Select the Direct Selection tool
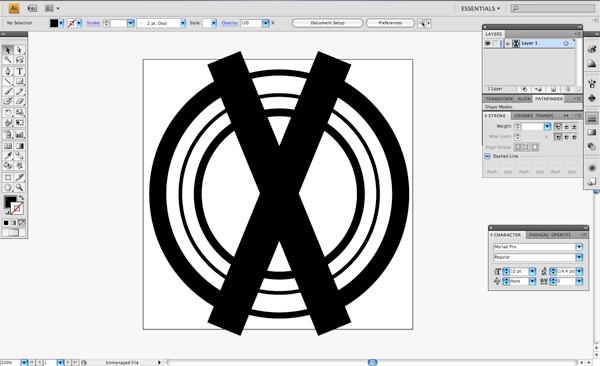The width and height of the screenshot is (600, 366). point(20,50)
